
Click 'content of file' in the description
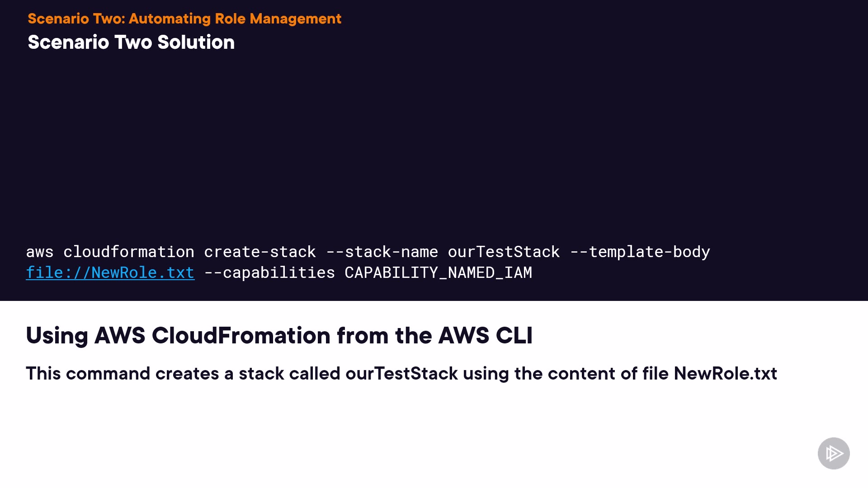(x=608, y=374)
